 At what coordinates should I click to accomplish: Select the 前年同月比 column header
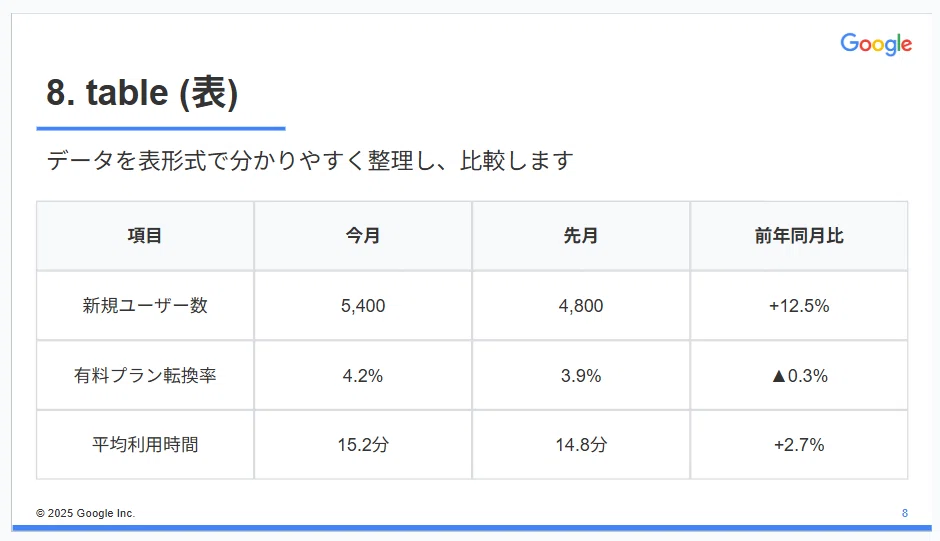click(x=799, y=236)
